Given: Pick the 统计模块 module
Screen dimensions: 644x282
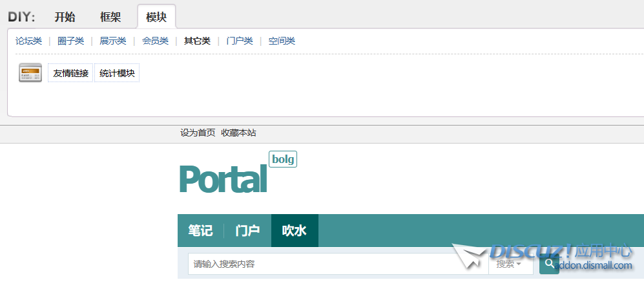Looking at the screenshot, I should coord(117,73).
